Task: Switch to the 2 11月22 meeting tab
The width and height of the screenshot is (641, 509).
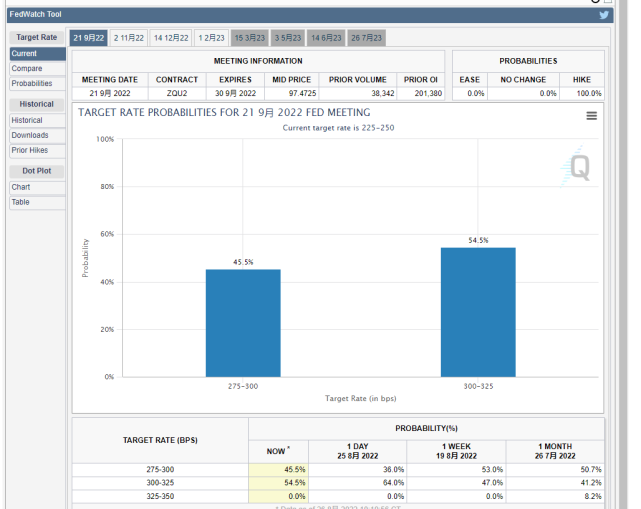Action: (129, 38)
